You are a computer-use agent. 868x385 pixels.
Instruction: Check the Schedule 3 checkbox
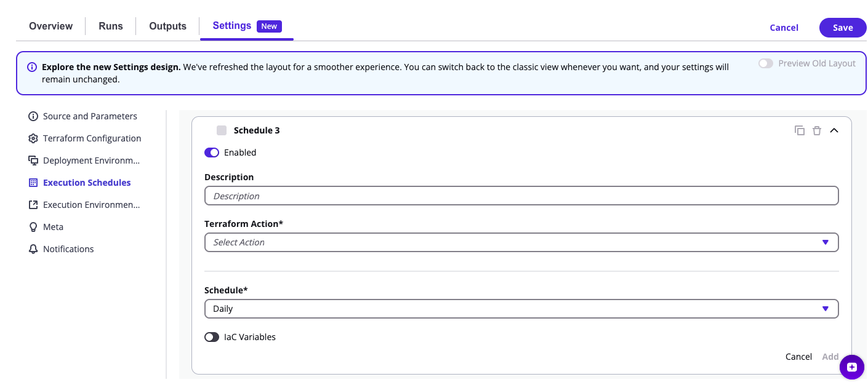click(x=222, y=130)
